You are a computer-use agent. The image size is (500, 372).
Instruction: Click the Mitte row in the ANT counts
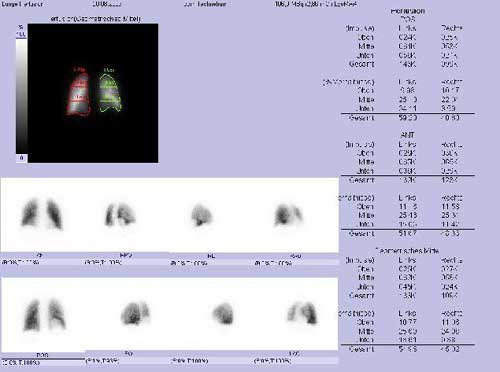[x=407, y=162]
